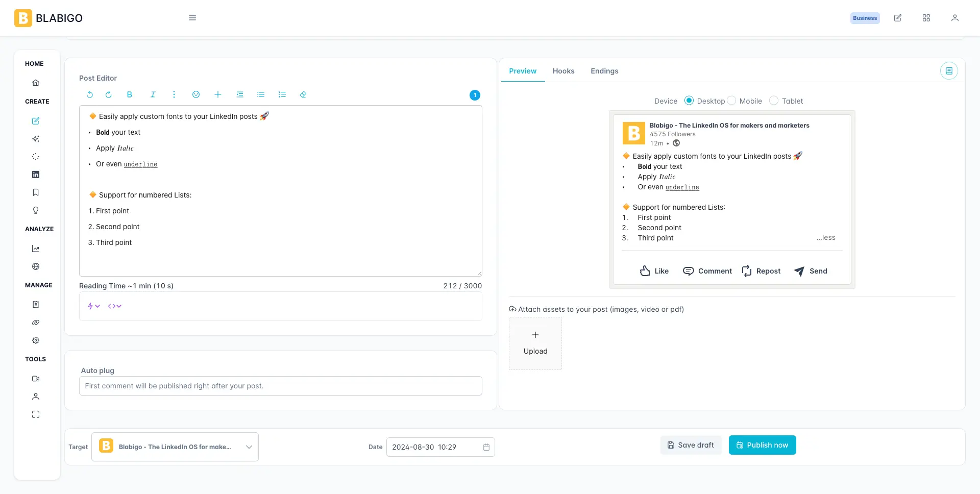This screenshot has width=980, height=494.
Task: Click the Date input field
Action: pos(440,447)
